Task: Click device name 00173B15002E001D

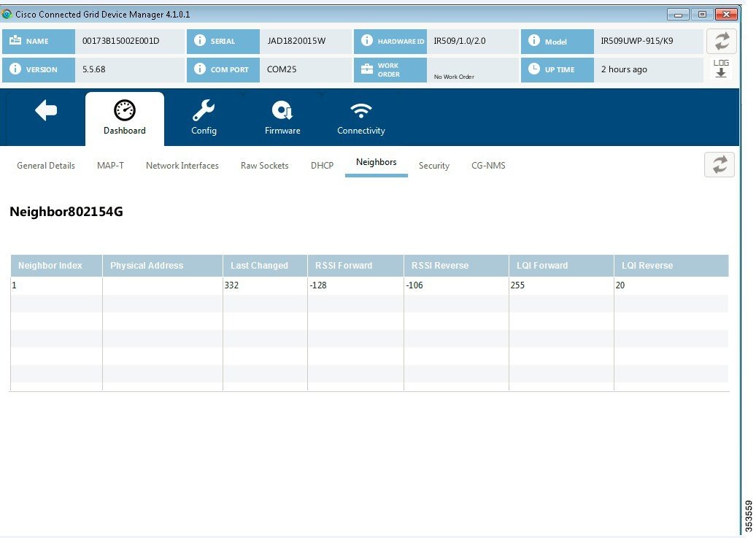Action: point(120,41)
